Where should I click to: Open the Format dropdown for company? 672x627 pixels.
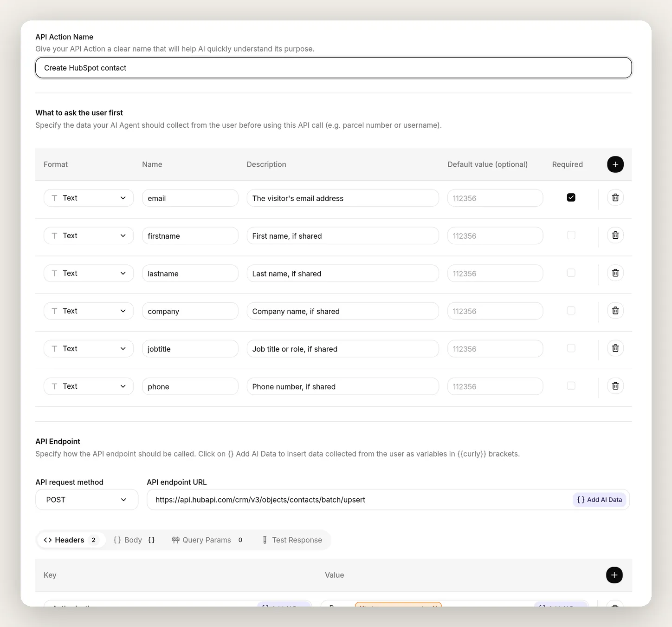pyautogui.click(x=89, y=311)
